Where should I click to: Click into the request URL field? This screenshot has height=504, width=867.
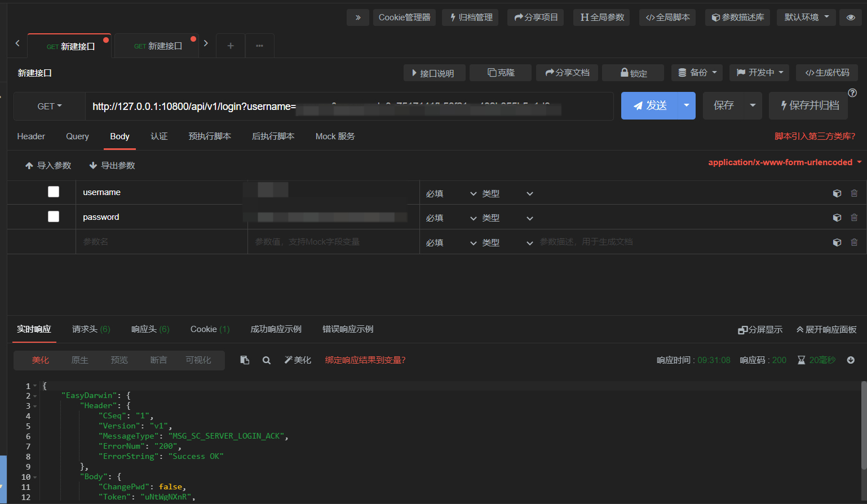[x=349, y=106]
